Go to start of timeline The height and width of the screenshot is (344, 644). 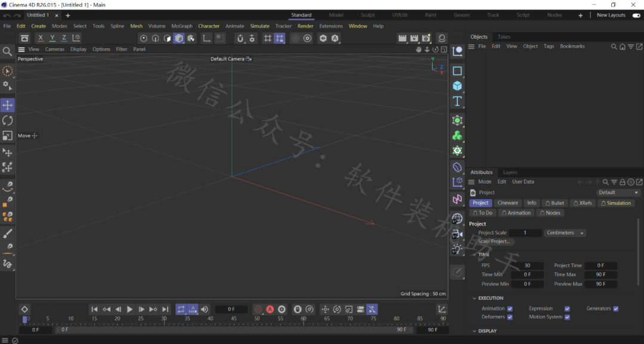[94, 309]
